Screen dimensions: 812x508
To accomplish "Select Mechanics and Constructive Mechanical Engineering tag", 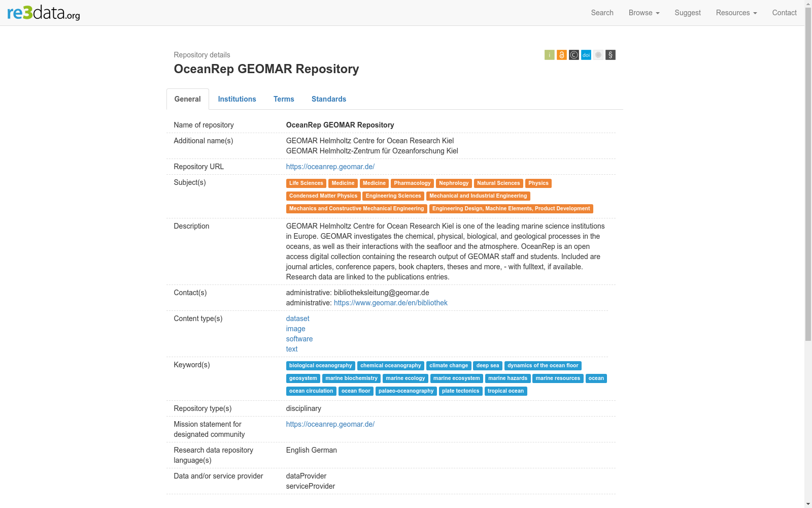I will pyautogui.click(x=357, y=209).
